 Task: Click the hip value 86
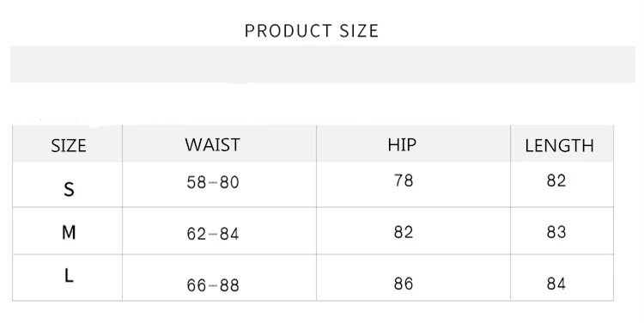[x=404, y=284]
